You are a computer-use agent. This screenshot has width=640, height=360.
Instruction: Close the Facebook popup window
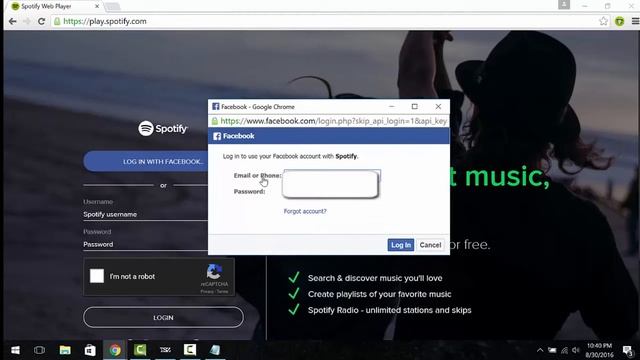(438, 107)
